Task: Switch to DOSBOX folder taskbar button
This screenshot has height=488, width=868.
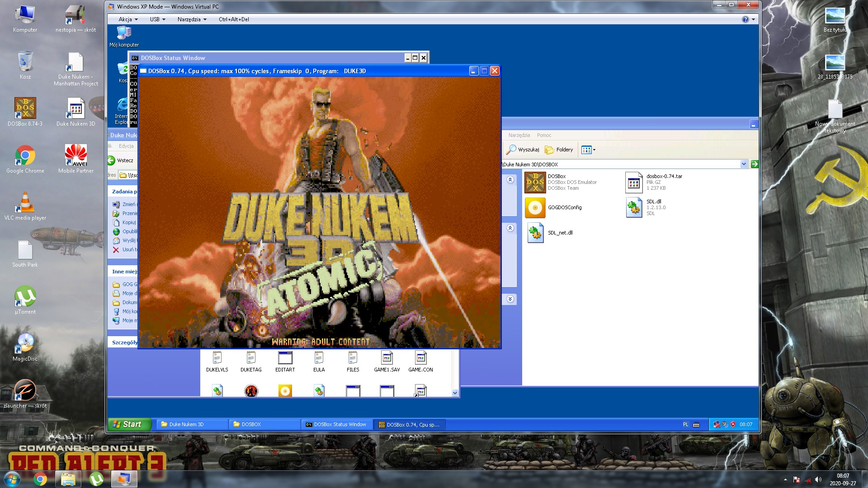Action: coord(264,424)
